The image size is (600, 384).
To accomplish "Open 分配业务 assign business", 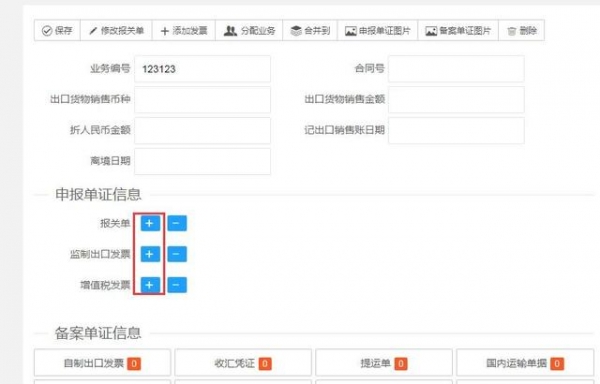I will [249, 31].
